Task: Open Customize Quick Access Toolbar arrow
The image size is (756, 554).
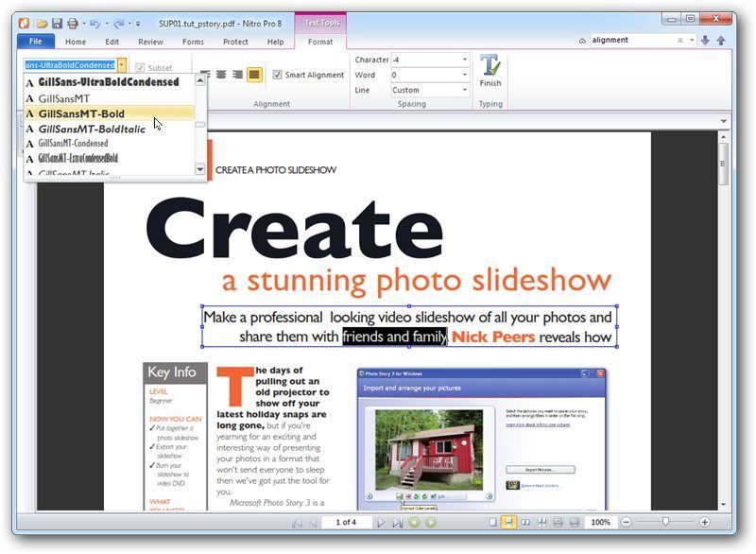Action: click(138, 23)
